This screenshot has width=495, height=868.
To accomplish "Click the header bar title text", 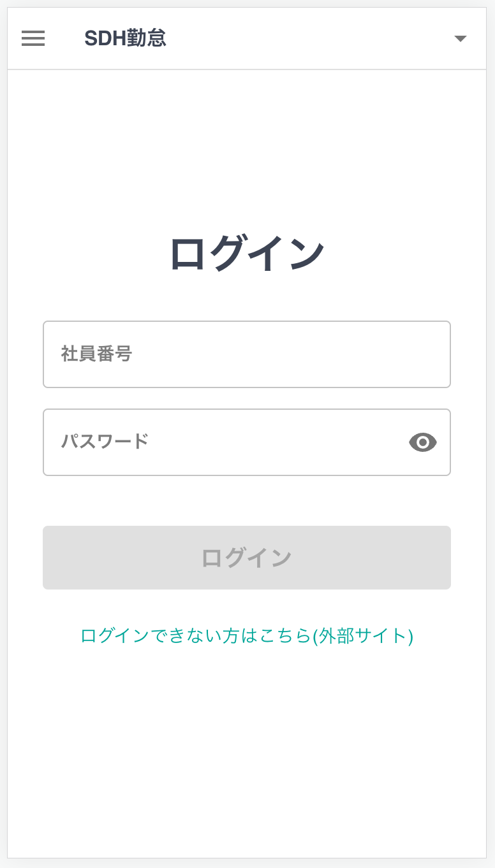I will click(x=126, y=38).
